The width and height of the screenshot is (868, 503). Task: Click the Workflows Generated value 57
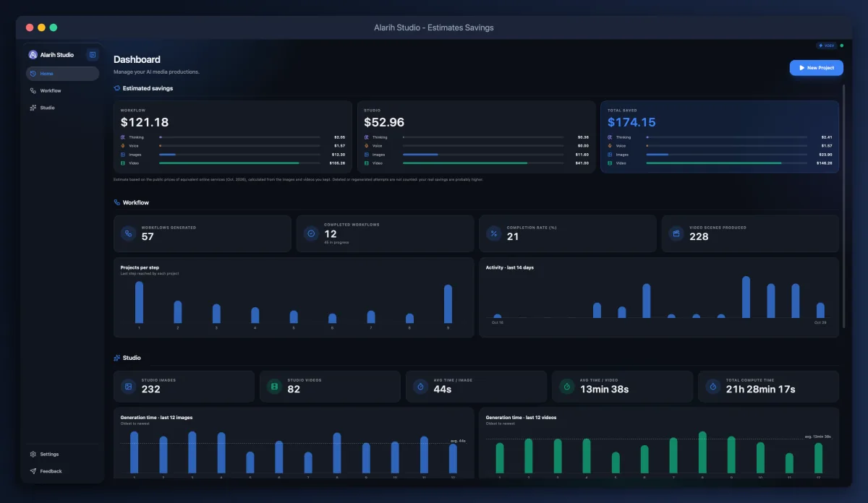coord(148,237)
